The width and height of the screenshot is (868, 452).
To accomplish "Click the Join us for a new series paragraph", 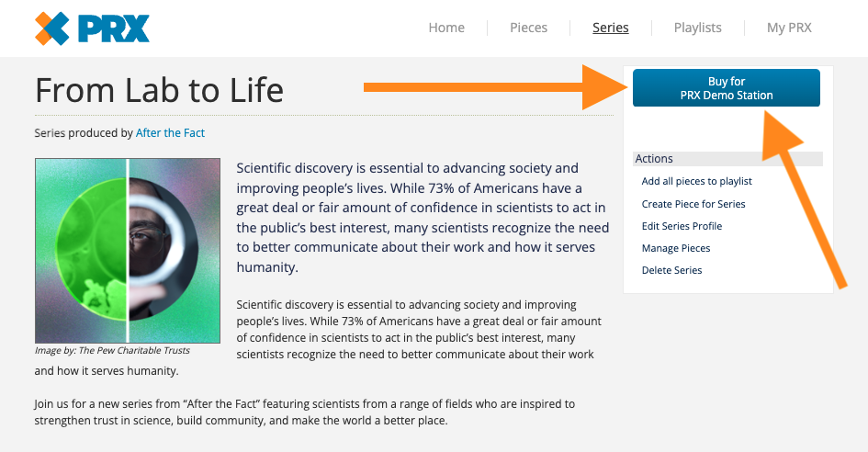I will pyautogui.click(x=304, y=412).
